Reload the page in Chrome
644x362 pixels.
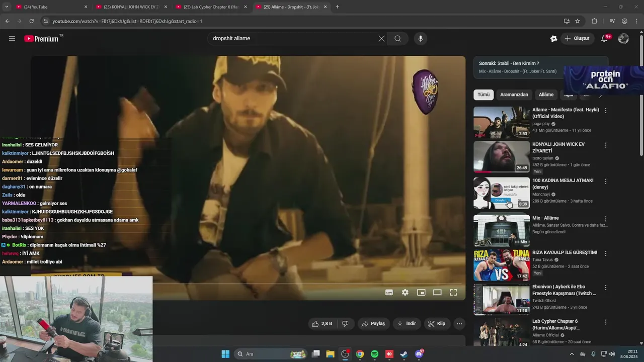click(x=31, y=21)
